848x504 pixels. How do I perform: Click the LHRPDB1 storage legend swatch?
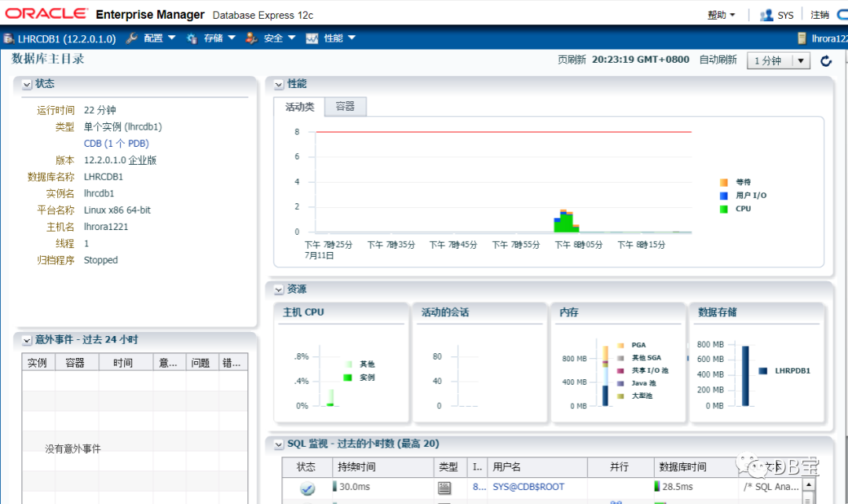tap(763, 371)
